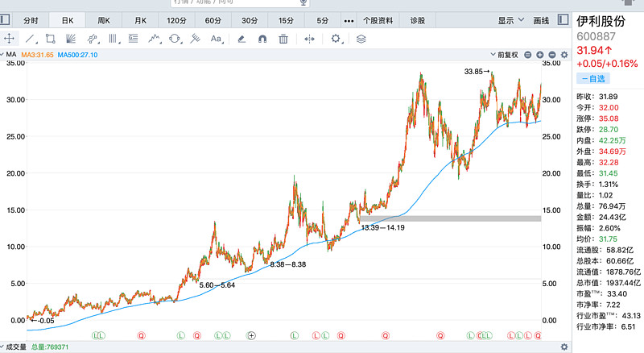Image resolution: width=644 pixels, height=353 pixels.
Task: Click the 自选 watchlist button
Action: [593, 78]
